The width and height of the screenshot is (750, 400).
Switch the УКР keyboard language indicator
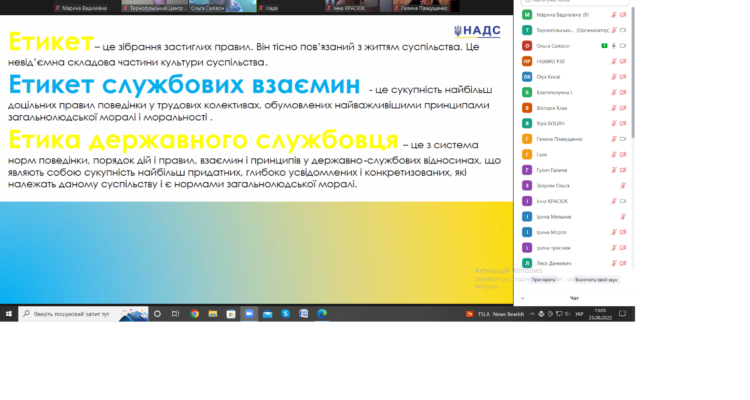point(579,314)
